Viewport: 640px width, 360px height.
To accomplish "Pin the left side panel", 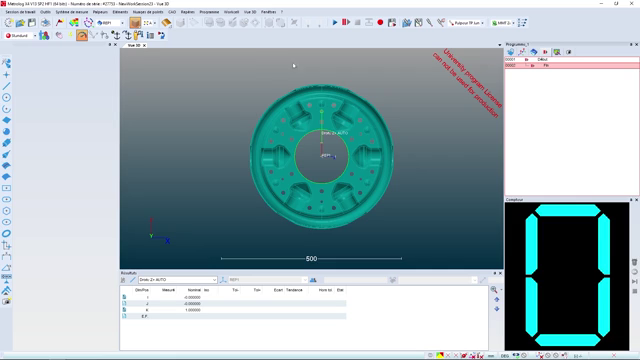I will pyautogui.click(x=110, y=44).
